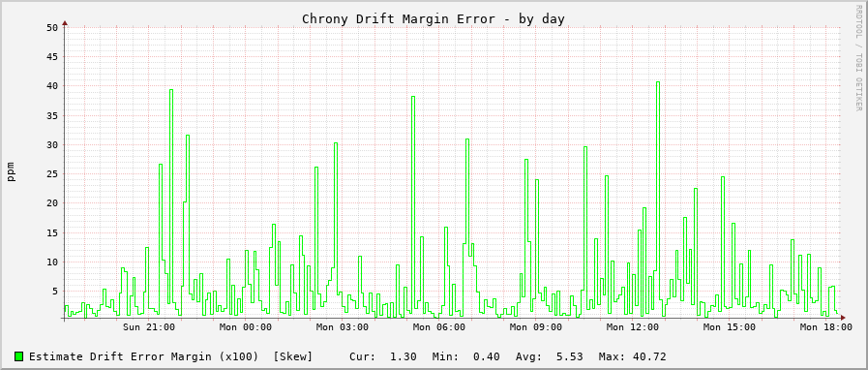Image resolution: width=868 pixels, height=370 pixels.
Task: Click the 'Sun 21:00' time axis label
Action: pos(149,327)
